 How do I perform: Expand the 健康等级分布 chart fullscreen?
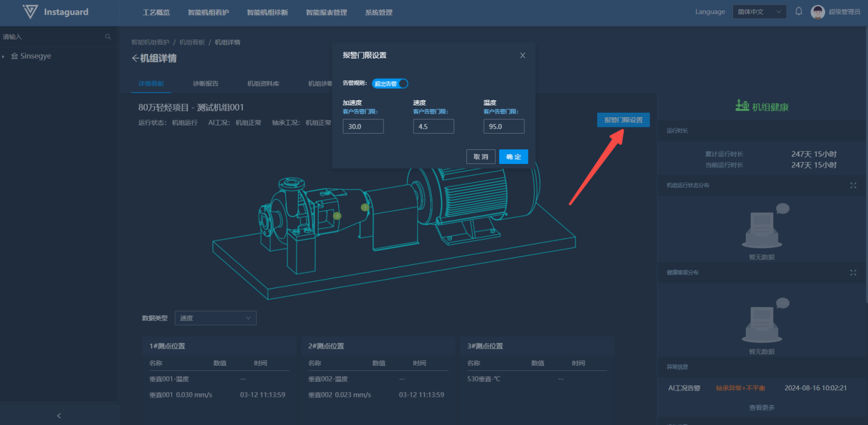point(853,273)
